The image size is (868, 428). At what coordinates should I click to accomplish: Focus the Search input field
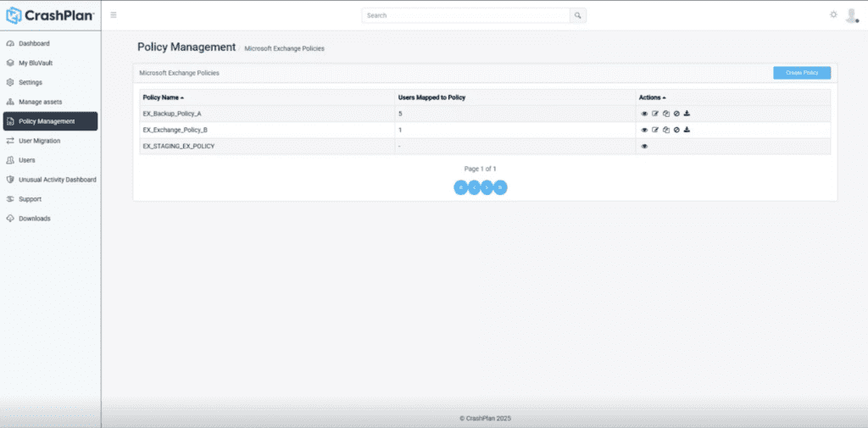(x=466, y=15)
